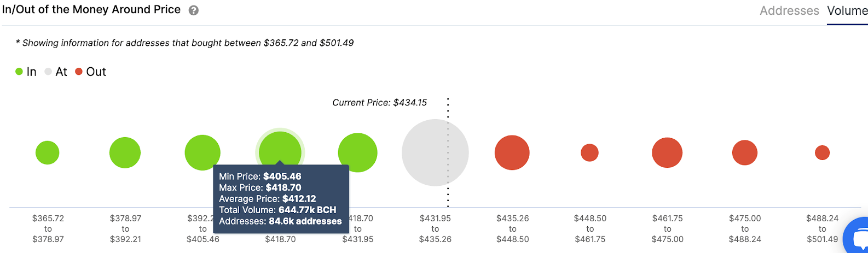Click the green bubble for $378.97 to $392.21
868x253 pixels.
125,152
